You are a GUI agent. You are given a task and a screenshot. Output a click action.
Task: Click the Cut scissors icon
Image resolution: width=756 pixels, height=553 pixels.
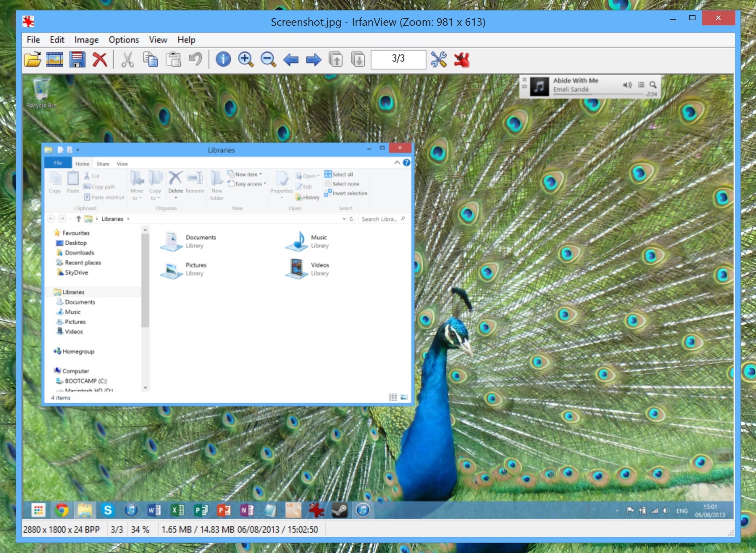127,59
